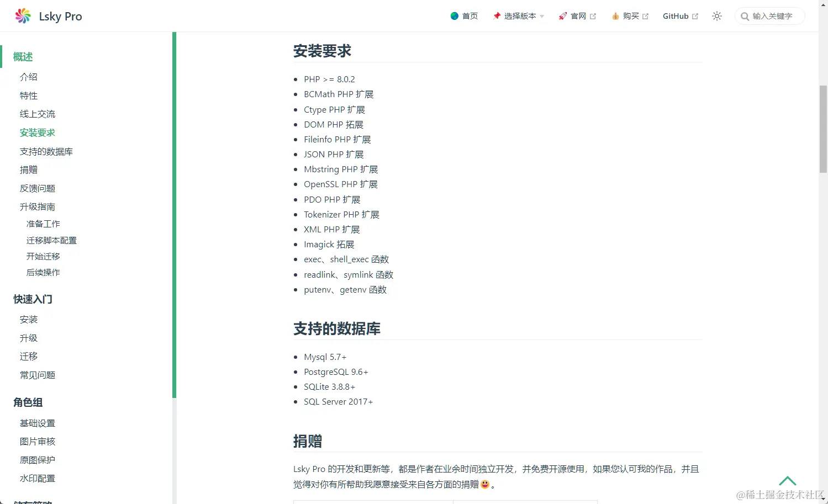Click the 捐赠 page heading
Screen dimensions: 828x504
point(308,441)
